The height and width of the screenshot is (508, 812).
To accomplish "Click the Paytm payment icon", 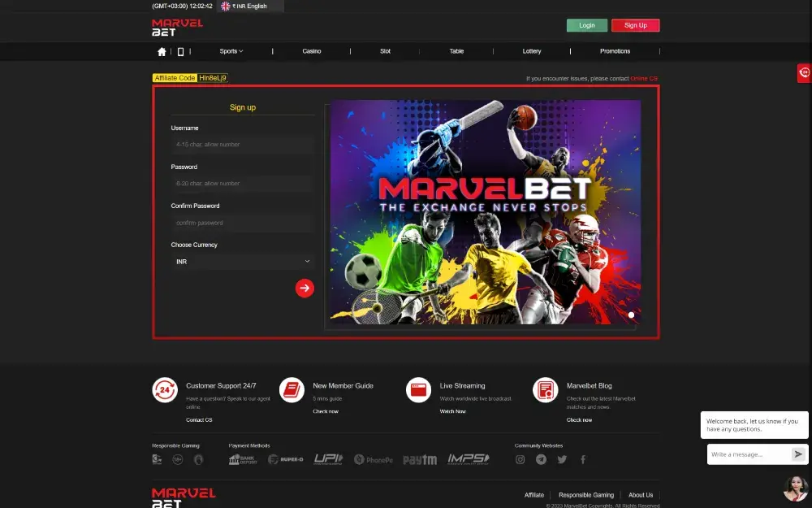I will pyautogui.click(x=419, y=459).
